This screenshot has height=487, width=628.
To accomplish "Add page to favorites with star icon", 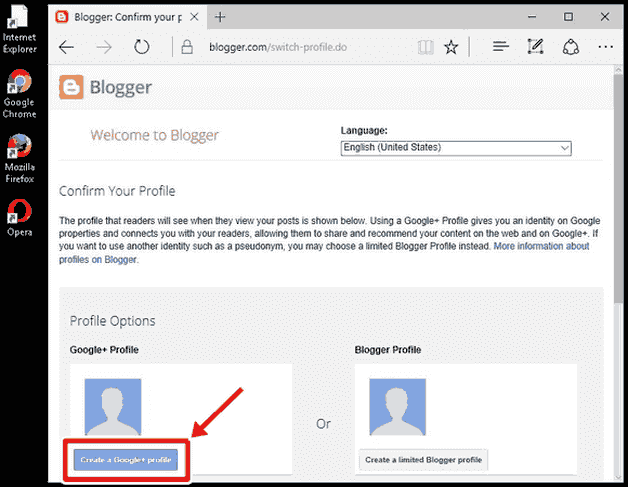I will click(x=451, y=47).
